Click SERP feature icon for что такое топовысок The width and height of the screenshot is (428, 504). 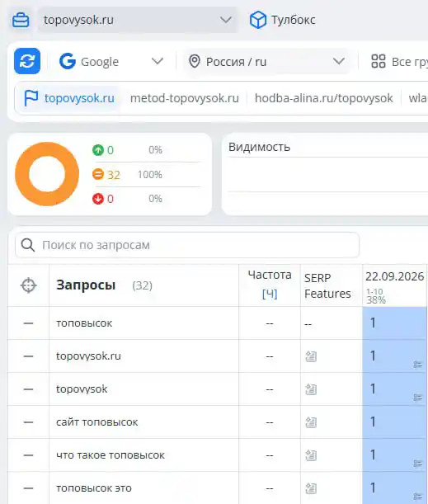pyautogui.click(x=311, y=455)
